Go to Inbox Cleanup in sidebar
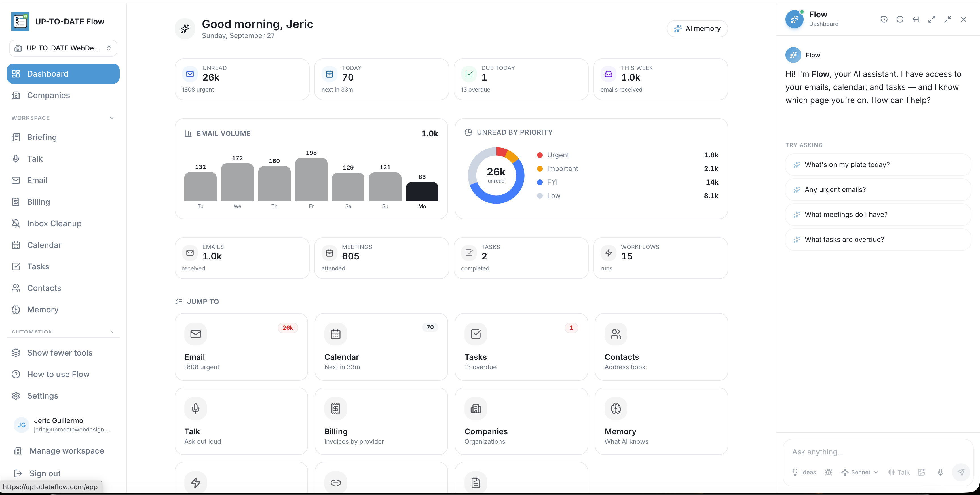The width and height of the screenshot is (980, 495). coord(63,224)
